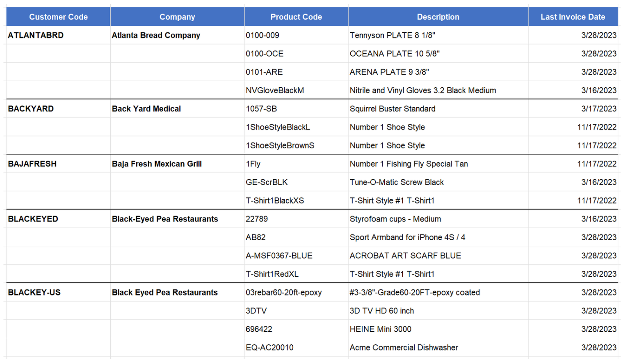This screenshot has height=364, width=623.
Task: Click the Atlanta Bread Company cell
Action: point(156,35)
